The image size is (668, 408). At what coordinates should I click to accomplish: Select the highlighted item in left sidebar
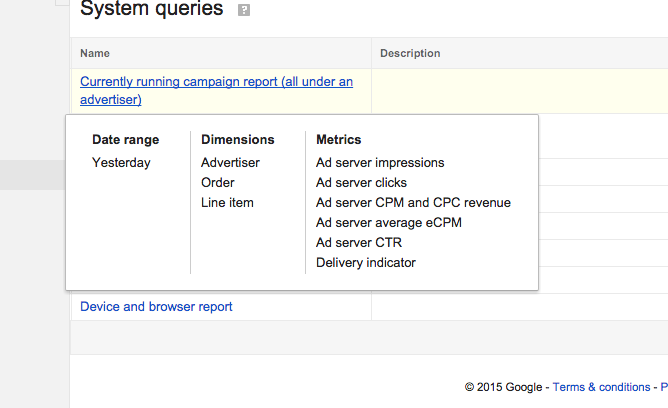35,175
